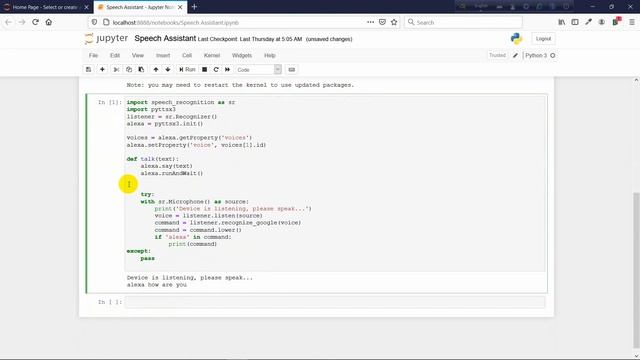Screen dimensions: 640x360
Task: Go back in browser history
Action: (x=9, y=22)
